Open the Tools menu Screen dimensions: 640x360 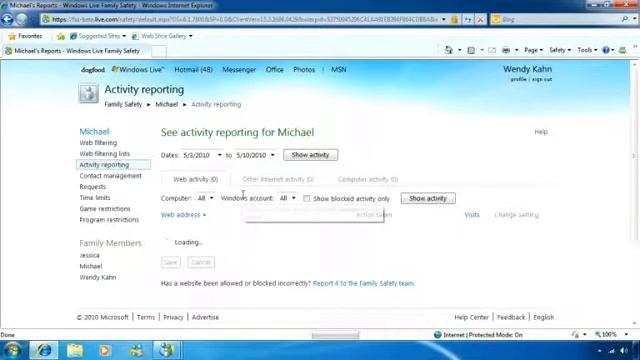pyautogui.click(x=587, y=50)
